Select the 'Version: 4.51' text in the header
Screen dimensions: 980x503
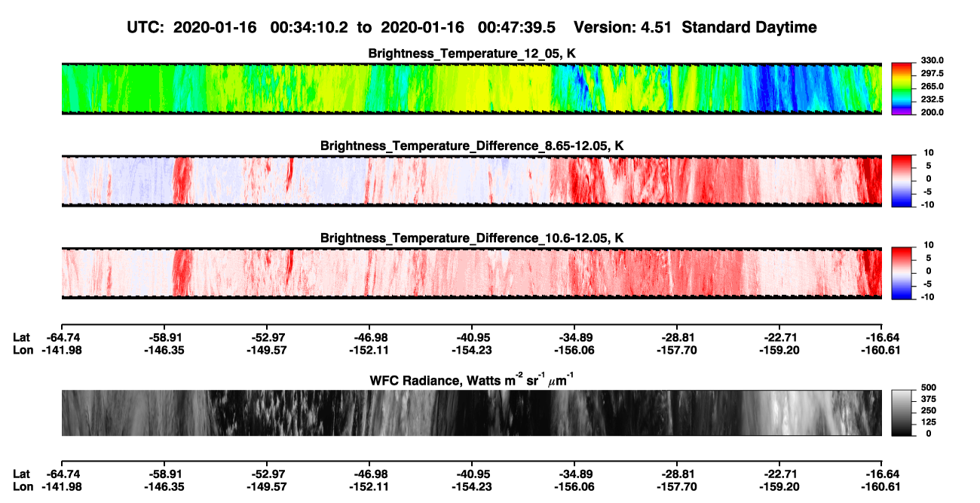621,27
